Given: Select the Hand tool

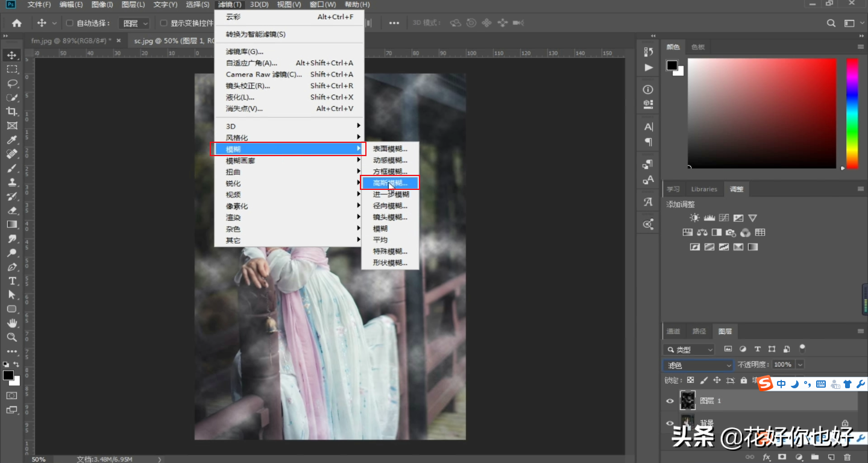Looking at the screenshot, I should (11, 323).
